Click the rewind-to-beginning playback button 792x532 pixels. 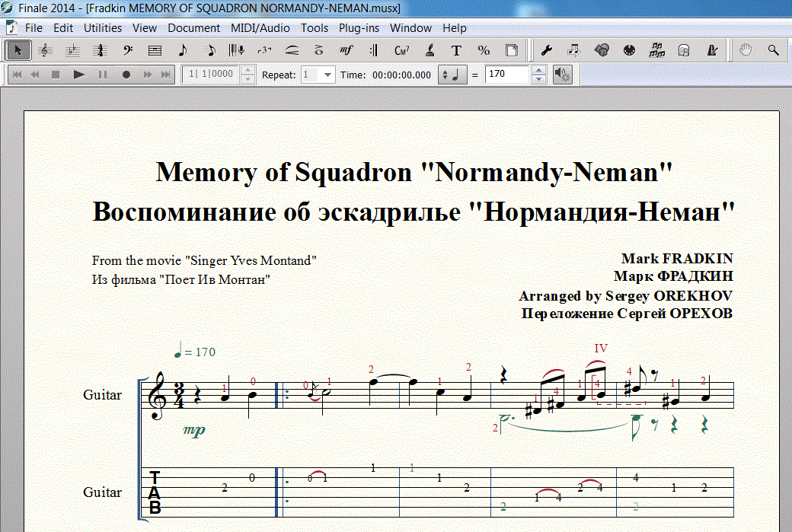(17, 75)
